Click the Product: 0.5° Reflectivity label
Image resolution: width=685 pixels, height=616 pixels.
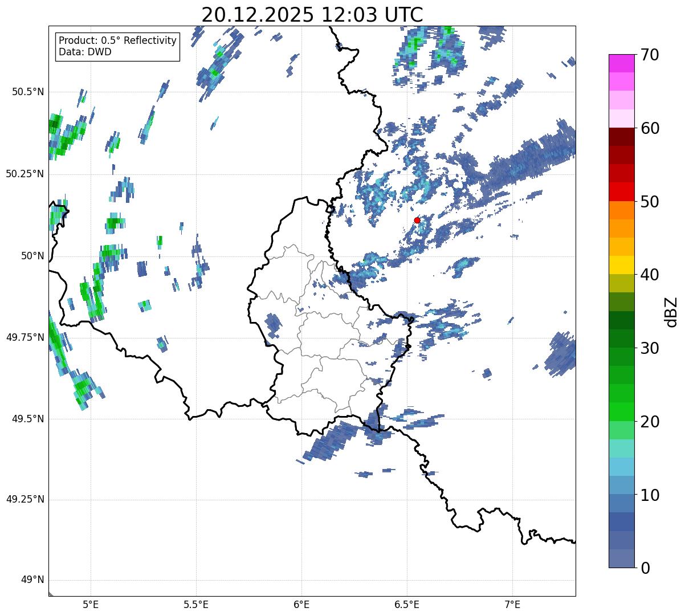118,41
